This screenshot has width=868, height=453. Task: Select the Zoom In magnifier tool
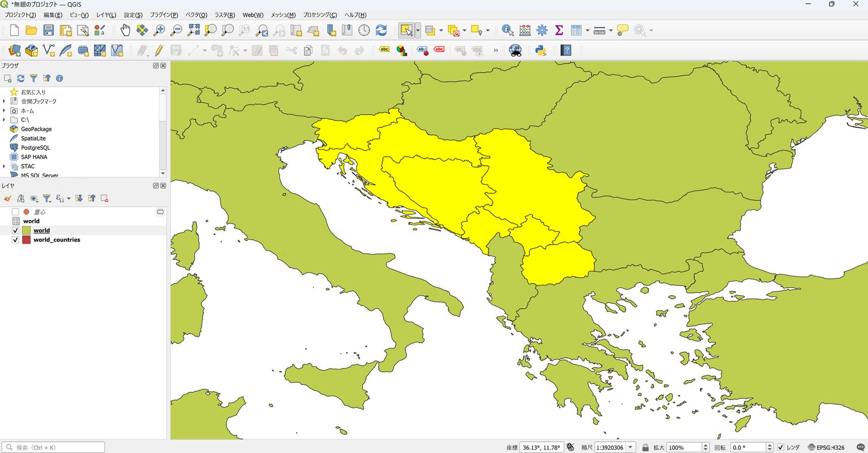[x=159, y=30]
